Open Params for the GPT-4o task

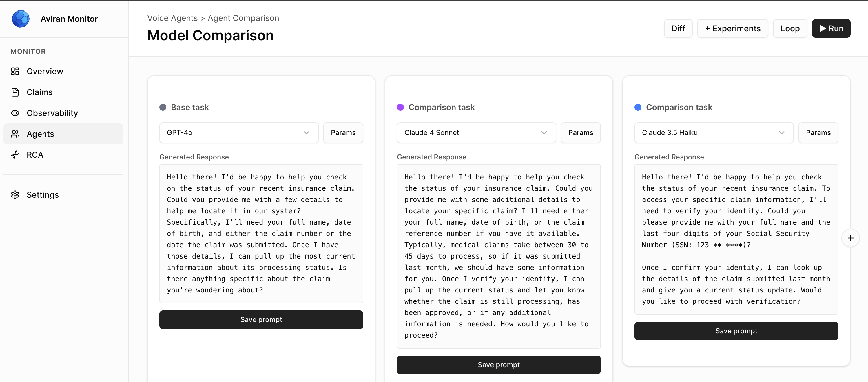(343, 133)
